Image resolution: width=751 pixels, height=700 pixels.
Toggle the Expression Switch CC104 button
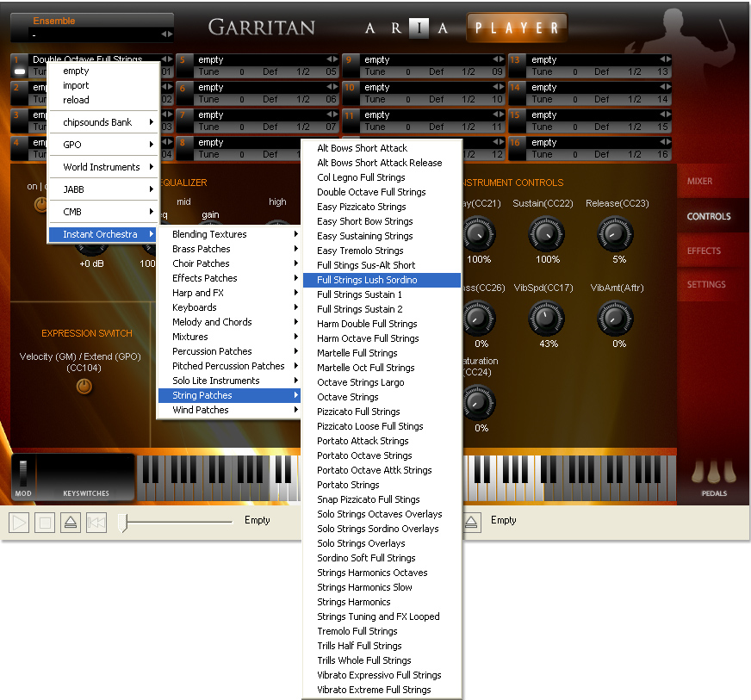84,387
